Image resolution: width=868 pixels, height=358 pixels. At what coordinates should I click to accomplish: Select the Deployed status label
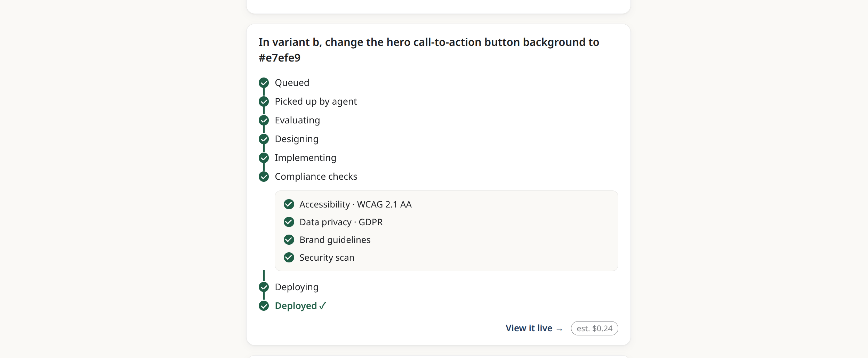(x=300, y=306)
